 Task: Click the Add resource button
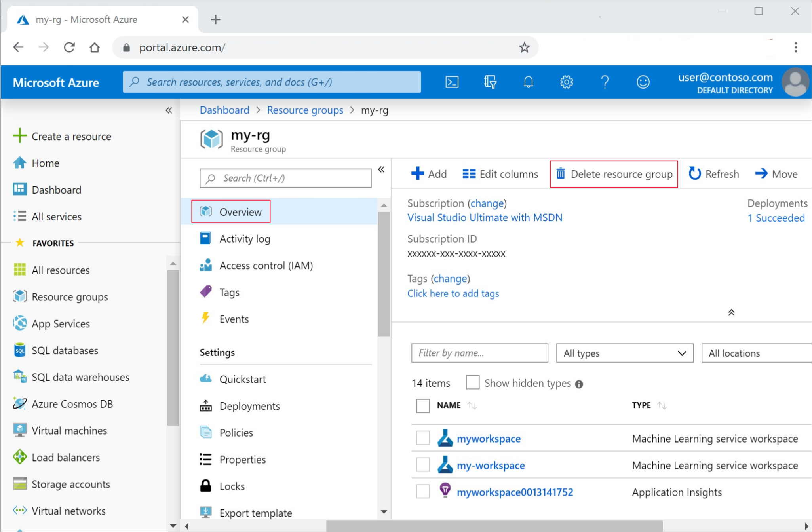[428, 173]
